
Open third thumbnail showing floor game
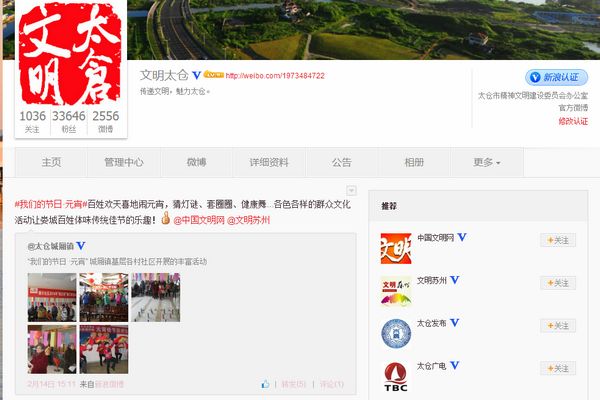point(156,297)
